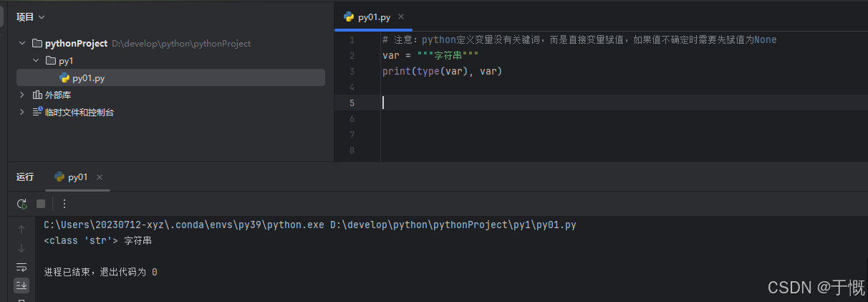Toggle soft-wrap in the run console
The image size is (868, 302).
tap(21, 267)
